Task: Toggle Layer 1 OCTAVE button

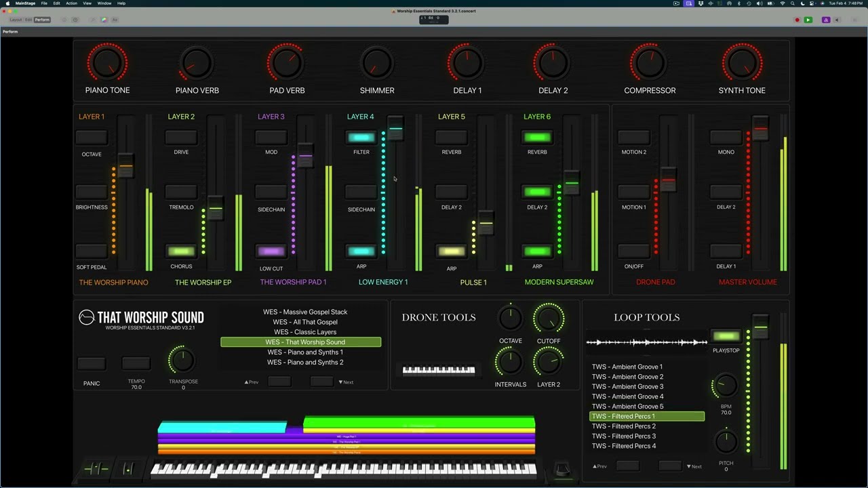Action: 92,138
